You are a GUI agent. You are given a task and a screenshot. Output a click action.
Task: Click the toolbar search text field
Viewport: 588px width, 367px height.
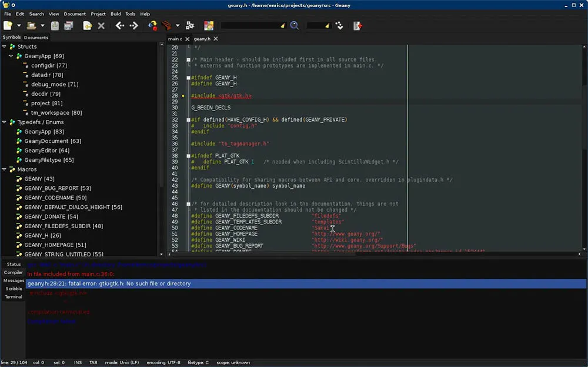click(x=249, y=26)
